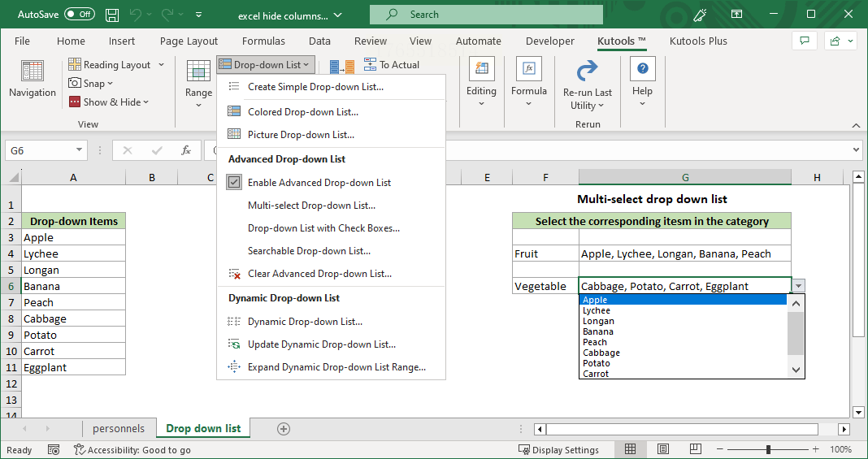Click the Re-run Last Utility icon
The image size is (868, 459).
click(x=587, y=72)
